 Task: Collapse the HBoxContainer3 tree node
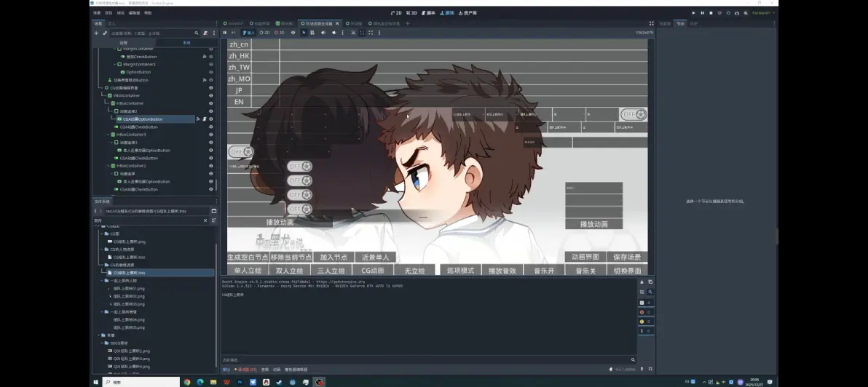point(108,135)
